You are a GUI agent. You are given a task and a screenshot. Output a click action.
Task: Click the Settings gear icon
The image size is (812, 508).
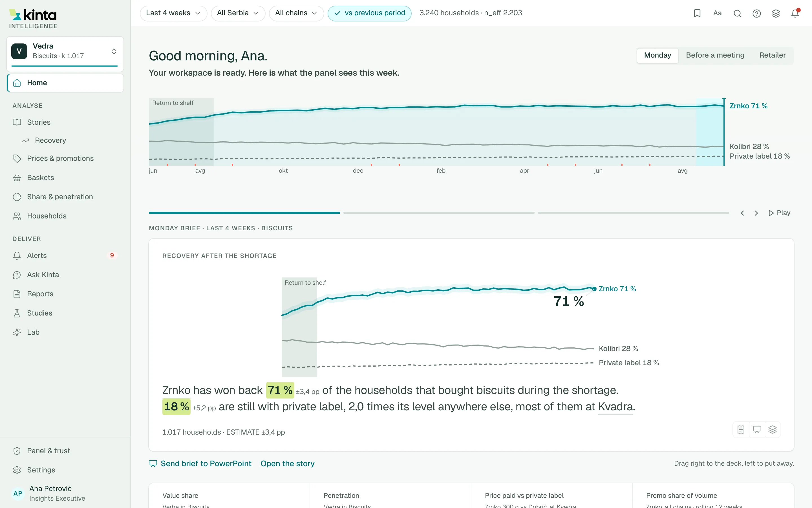point(17,470)
